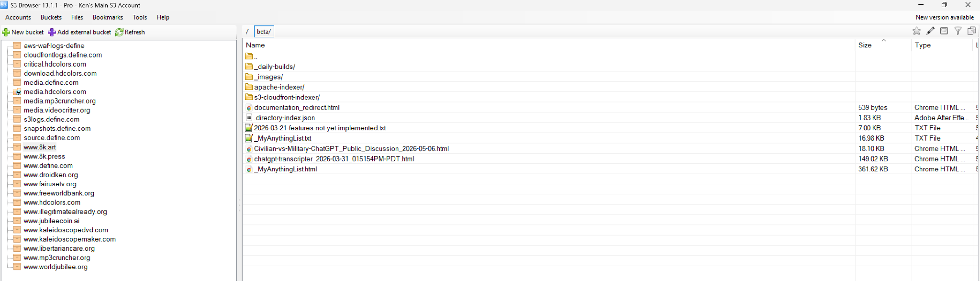Click folder icon of _daily-builds/
This screenshot has width=980, height=281.
pyautogui.click(x=249, y=67)
